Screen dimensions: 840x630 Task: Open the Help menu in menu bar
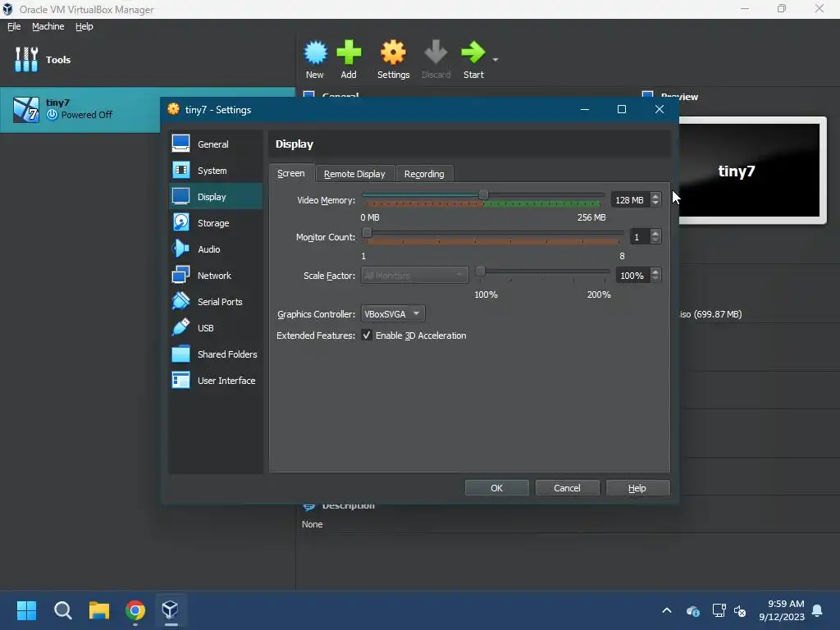[x=84, y=26]
